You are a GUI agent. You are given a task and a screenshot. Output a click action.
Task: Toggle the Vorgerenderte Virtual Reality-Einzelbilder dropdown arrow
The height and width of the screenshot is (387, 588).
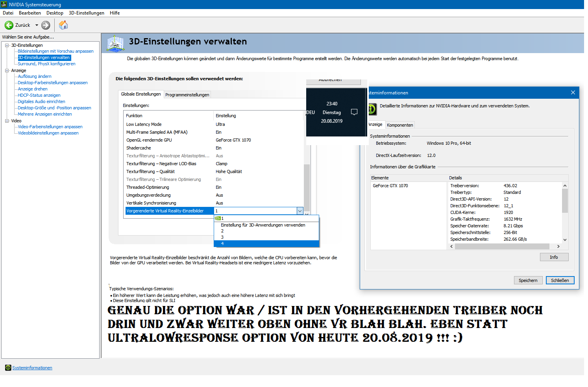(300, 211)
